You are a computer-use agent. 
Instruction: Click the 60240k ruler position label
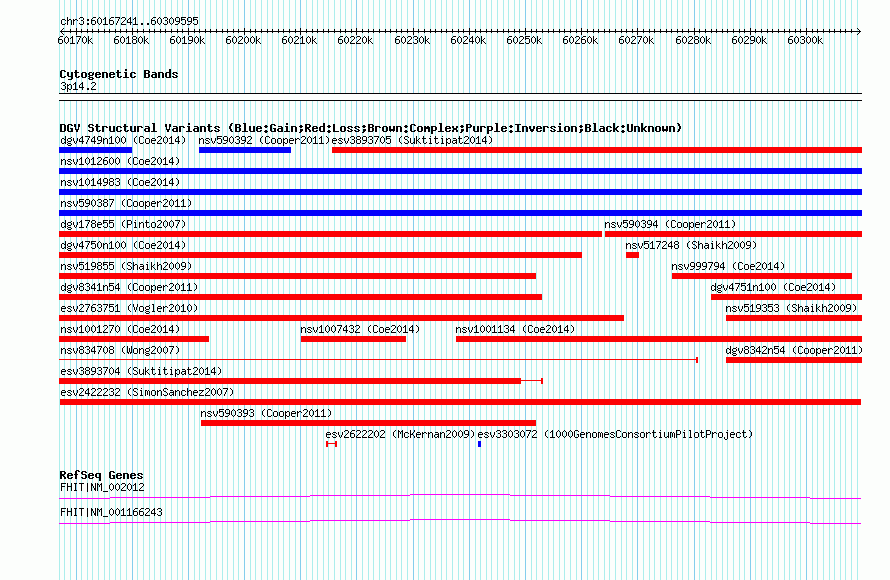tap(468, 40)
